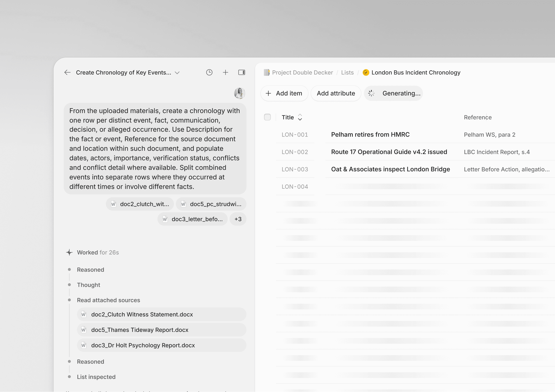Select row ID LON-001

pos(295,135)
